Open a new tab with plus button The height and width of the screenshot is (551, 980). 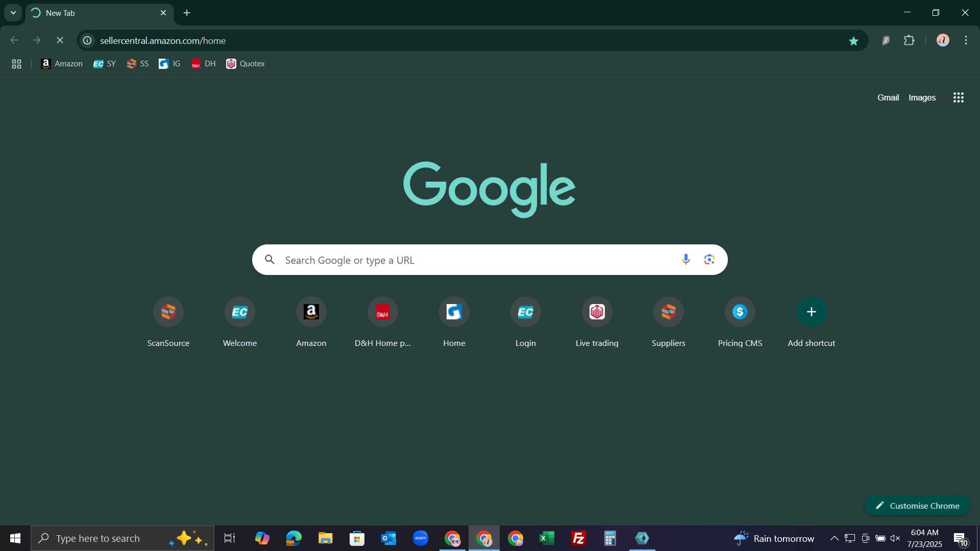pos(187,13)
